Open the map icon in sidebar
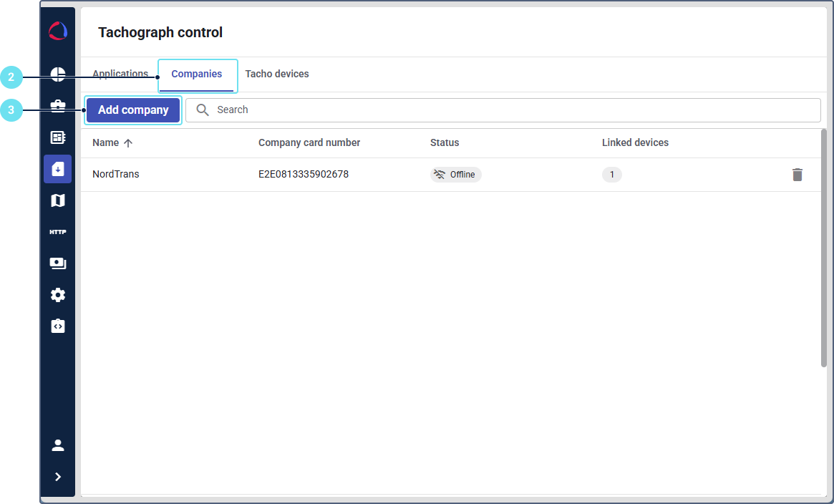 pyautogui.click(x=58, y=200)
